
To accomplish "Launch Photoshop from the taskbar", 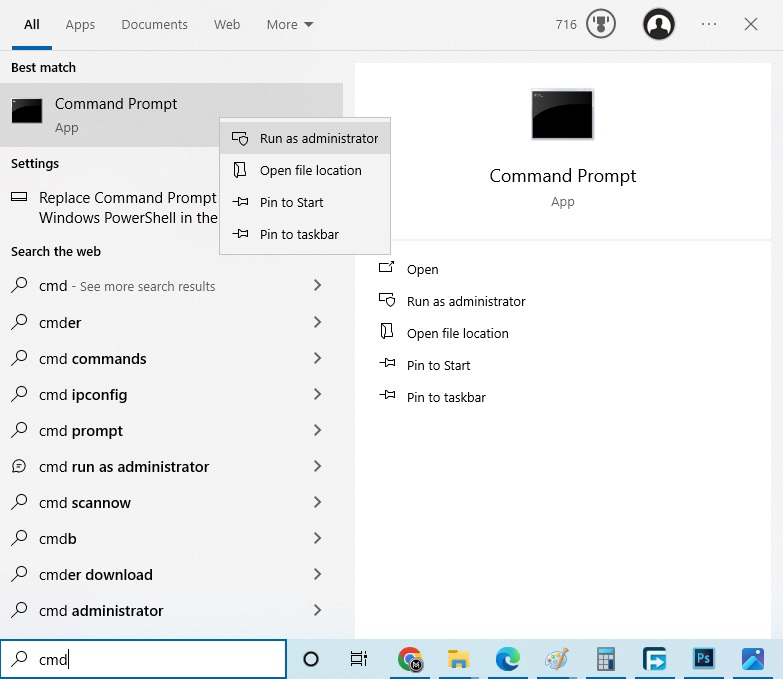I will pos(704,659).
